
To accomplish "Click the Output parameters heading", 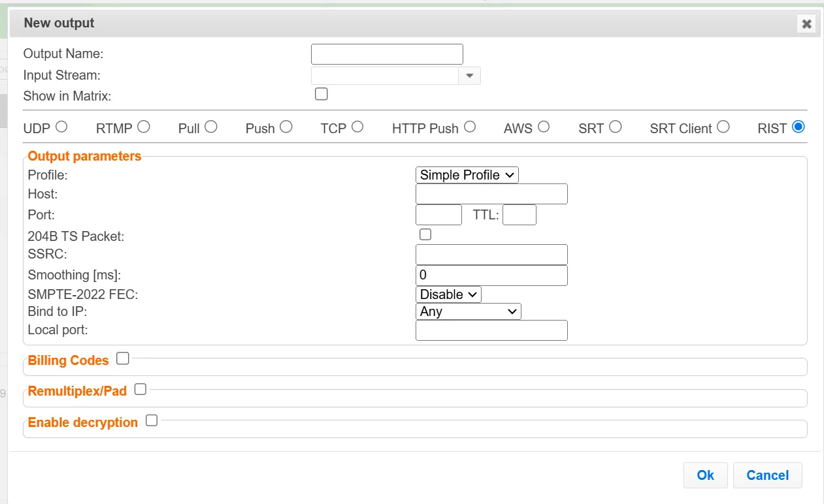I will point(84,157).
